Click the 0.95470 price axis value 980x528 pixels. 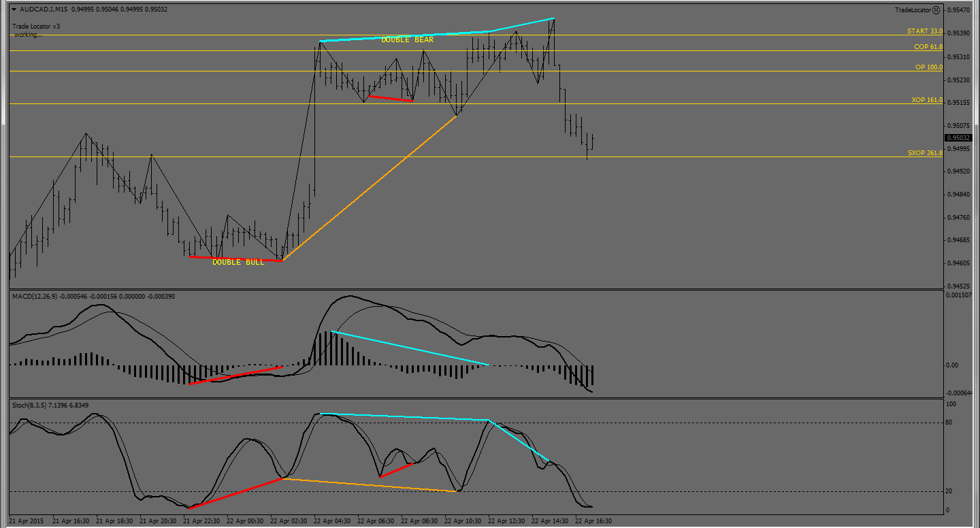[960, 11]
